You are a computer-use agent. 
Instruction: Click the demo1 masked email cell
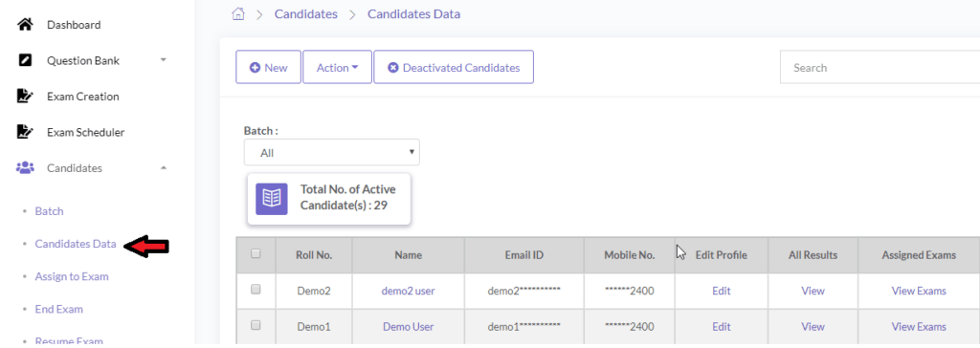523,326
